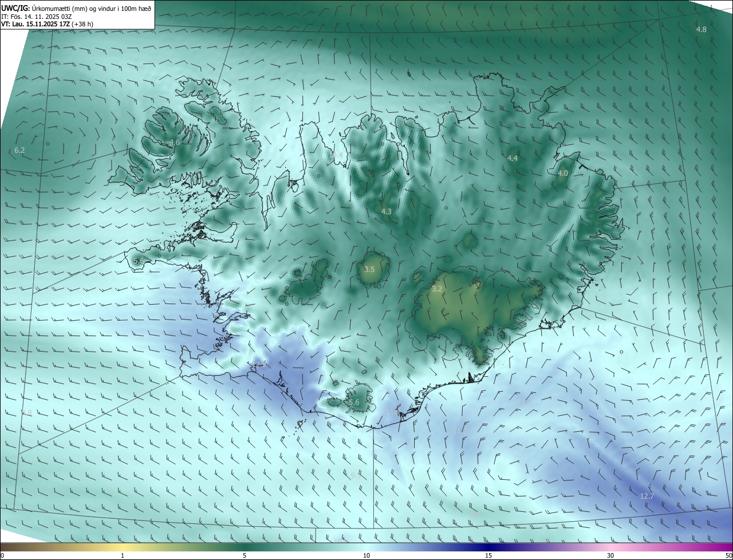The height and width of the screenshot is (560, 733).
Task: Click the 5.6 label on the western peninsula tip
Action: [139, 261]
